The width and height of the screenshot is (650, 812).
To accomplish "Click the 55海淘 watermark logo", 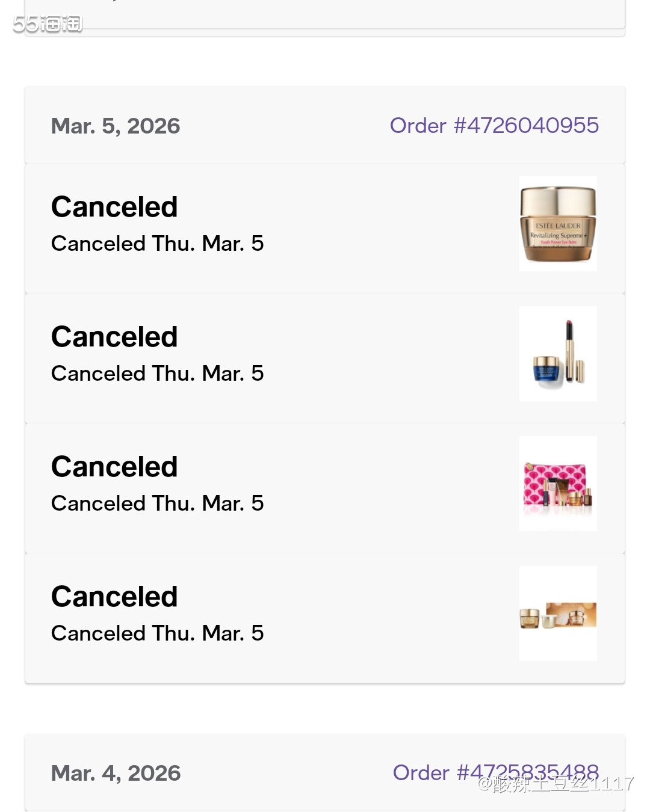I will pyautogui.click(x=48, y=24).
